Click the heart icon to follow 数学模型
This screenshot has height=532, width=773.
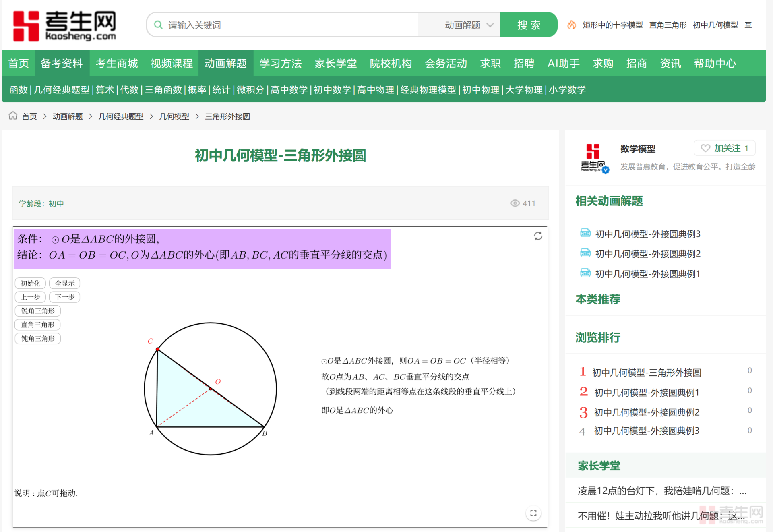coord(705,148)
